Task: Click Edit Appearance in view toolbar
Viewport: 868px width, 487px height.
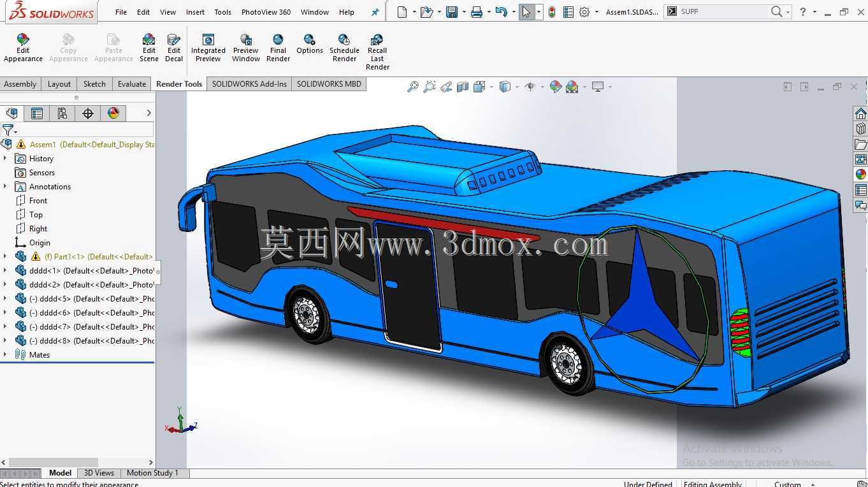Action: [555, 87]
